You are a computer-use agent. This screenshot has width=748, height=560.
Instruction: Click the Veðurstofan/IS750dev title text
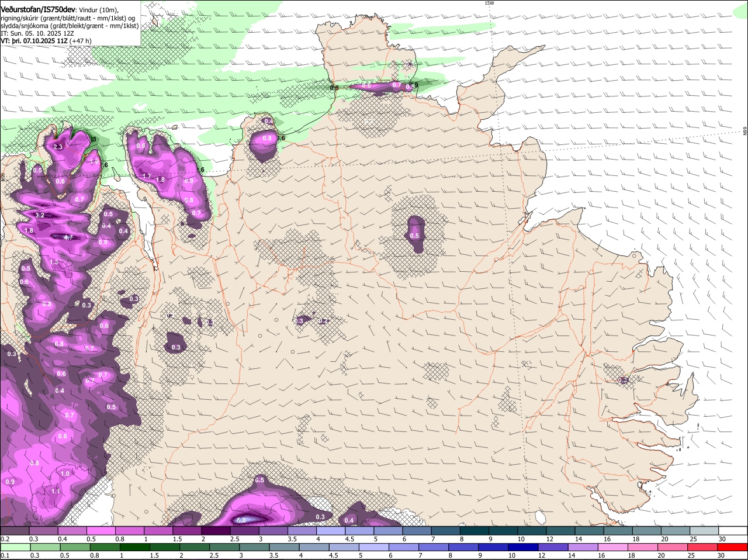coord(38,9)
